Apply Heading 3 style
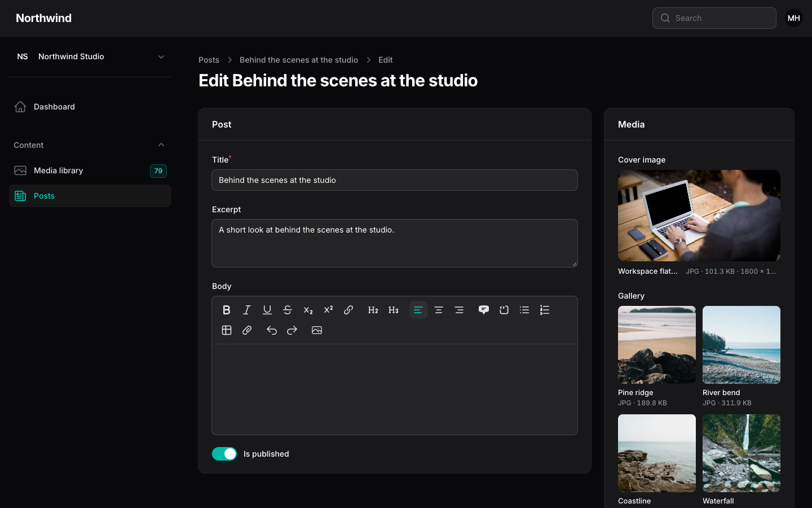The image size is (812, 508). [x=394, y=310]
